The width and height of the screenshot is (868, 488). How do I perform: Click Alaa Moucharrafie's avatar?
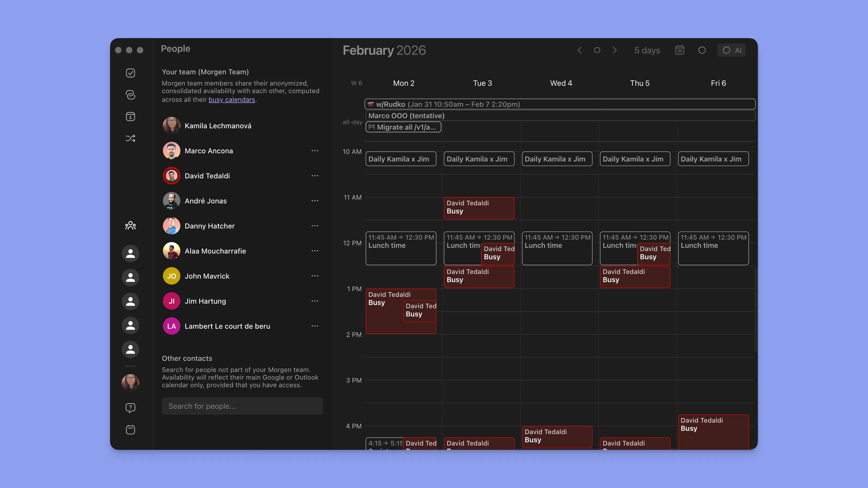pyautogui.click(x=172, y=251)
